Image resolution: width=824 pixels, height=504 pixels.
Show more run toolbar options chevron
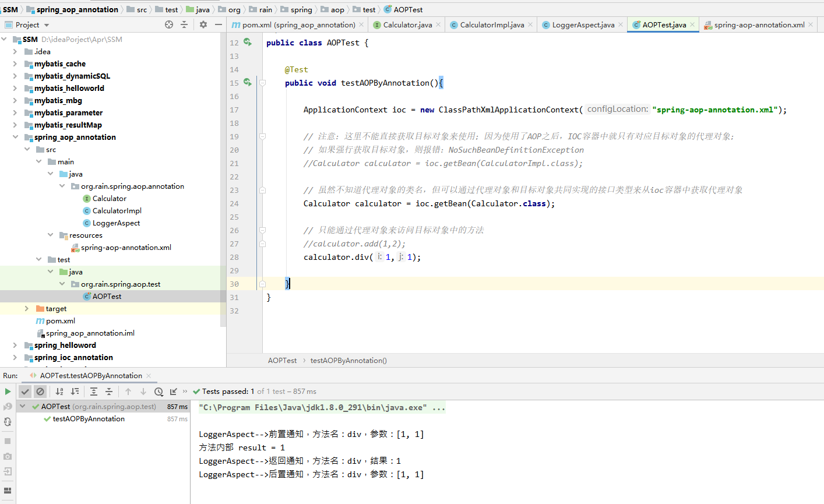pyautogui.click(x=185, y=392)
